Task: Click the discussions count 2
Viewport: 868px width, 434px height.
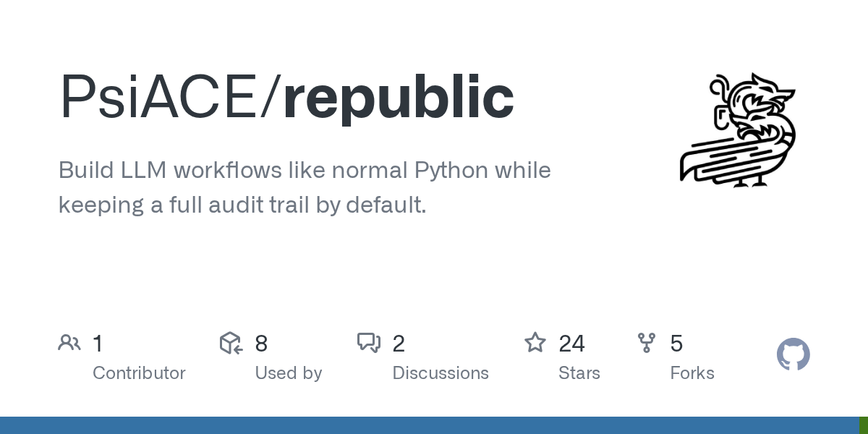Action: click(399, 344)
